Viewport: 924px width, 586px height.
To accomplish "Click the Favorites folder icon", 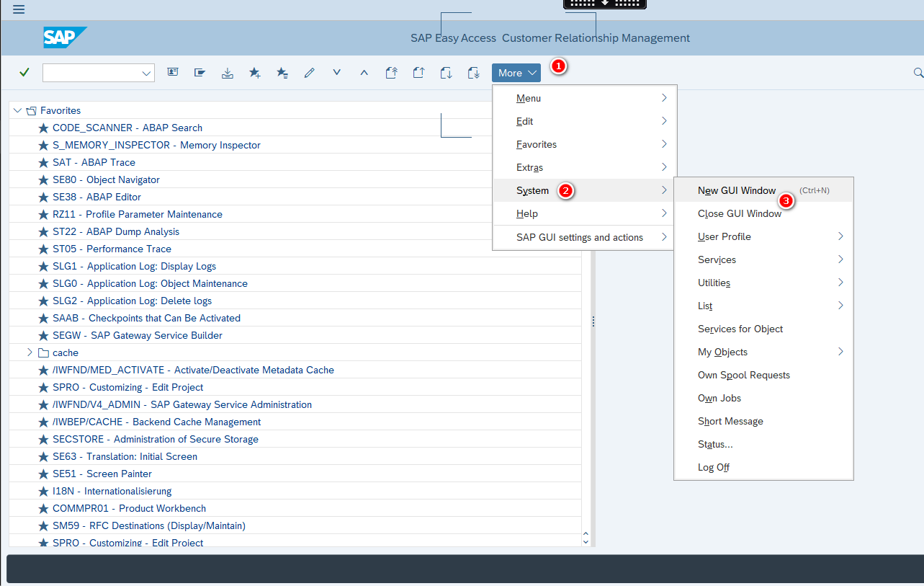I will [31, 110].
